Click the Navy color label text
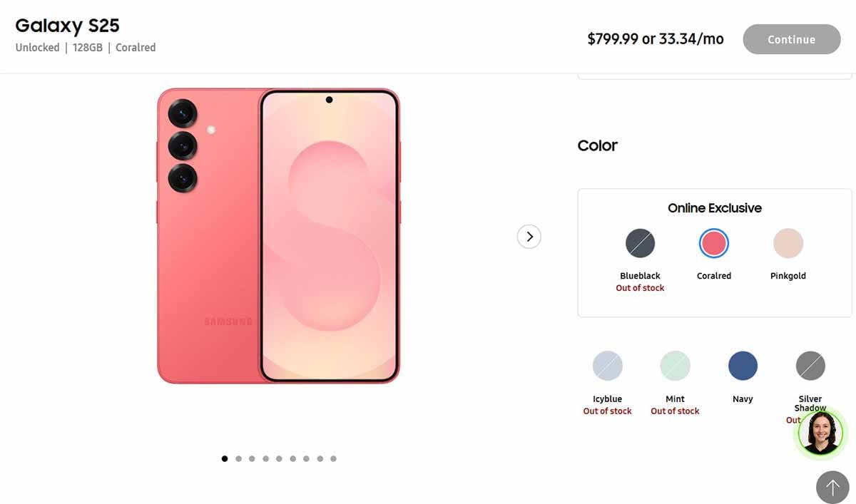Image resolution: width=856 pixels, height=504 pixels. pyautogui.click(x=743, y=399)
